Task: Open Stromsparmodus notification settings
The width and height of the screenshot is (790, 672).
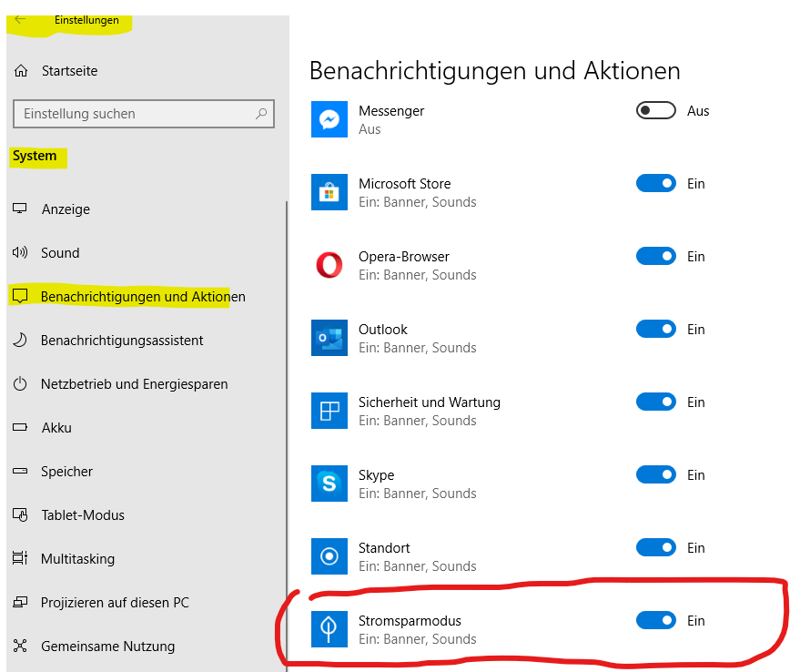Action: [x=417, y=629]
